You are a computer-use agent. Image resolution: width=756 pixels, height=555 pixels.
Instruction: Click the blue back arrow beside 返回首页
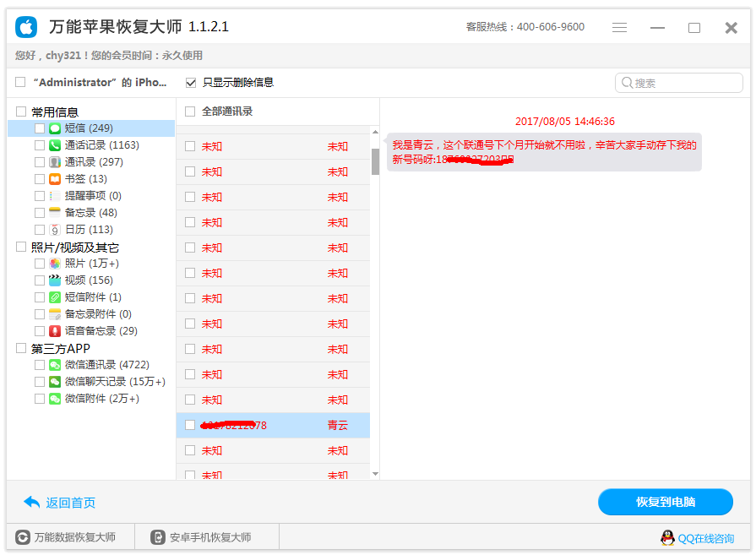point(32,502)
